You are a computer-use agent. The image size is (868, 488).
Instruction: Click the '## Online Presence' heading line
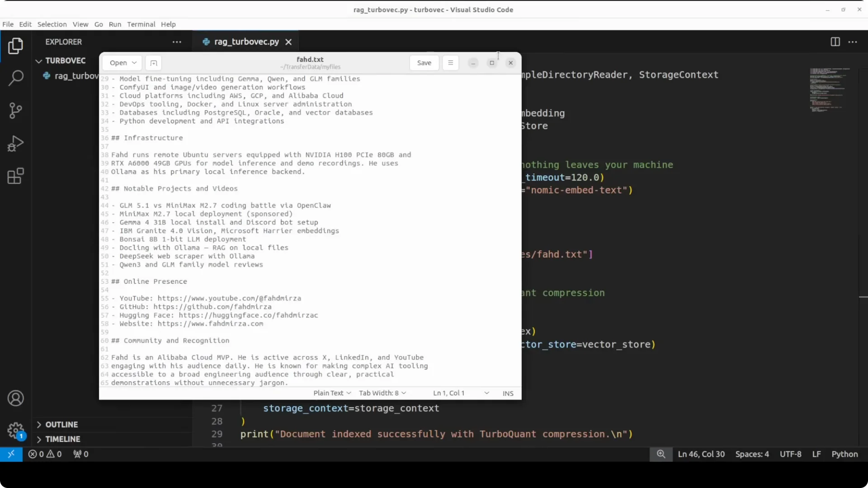149,282
